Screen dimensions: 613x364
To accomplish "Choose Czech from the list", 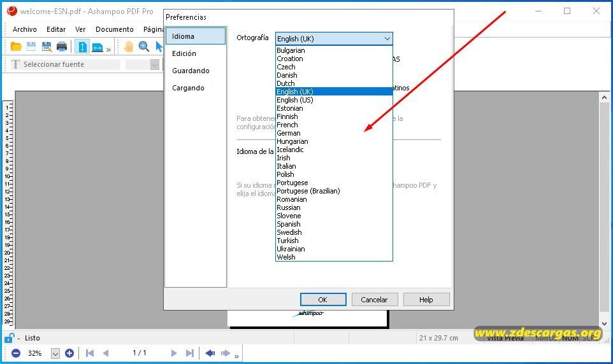I will tap(334, 67).
